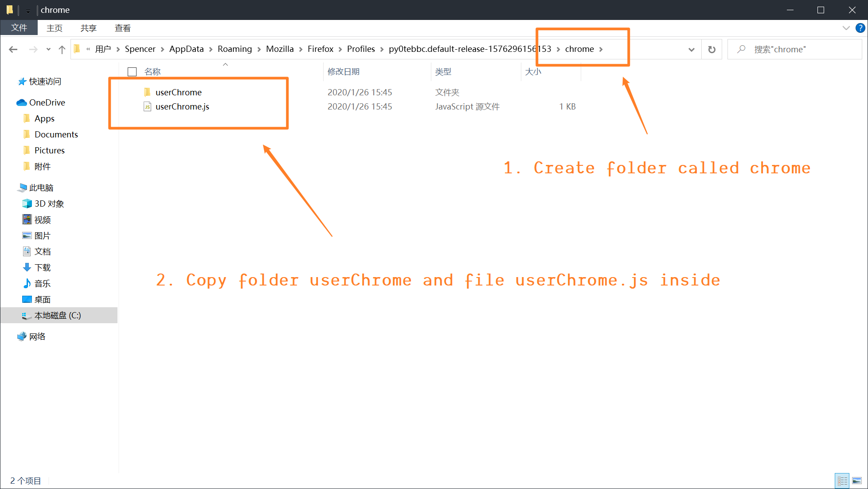Open the userChrome folder

pos(178,92)
